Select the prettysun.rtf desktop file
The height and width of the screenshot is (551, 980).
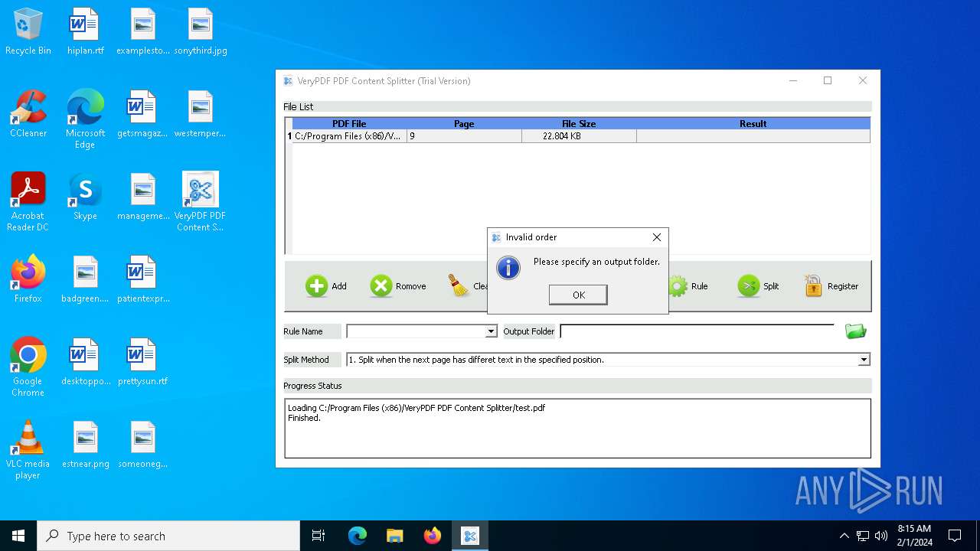pyautogui.click(x=143, y=363)
